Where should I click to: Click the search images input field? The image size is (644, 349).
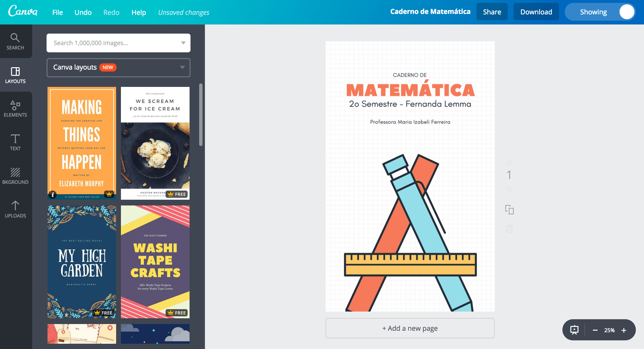tap(119, 43)
